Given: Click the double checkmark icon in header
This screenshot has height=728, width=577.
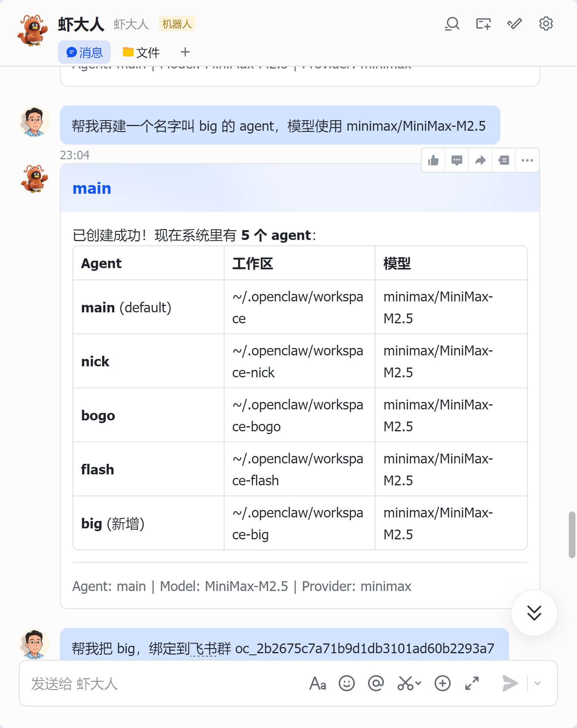Looking at the screenshot, I should (x=514, y=24).
